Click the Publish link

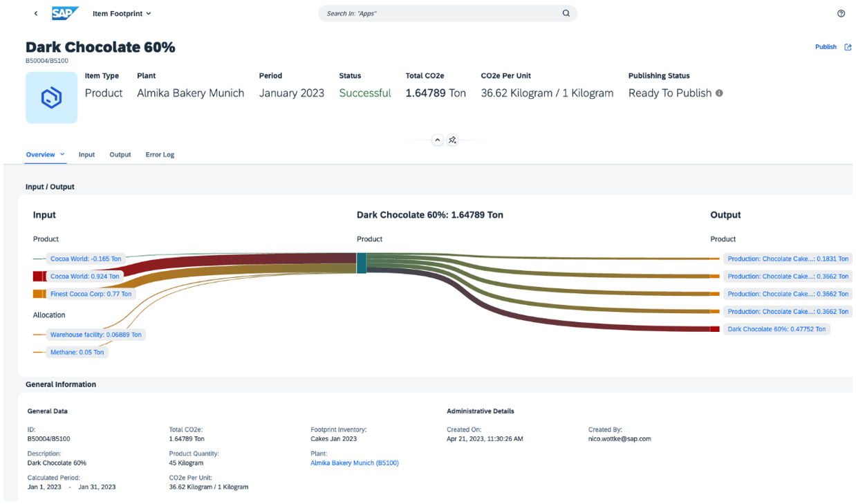click(x=826, y=46)
